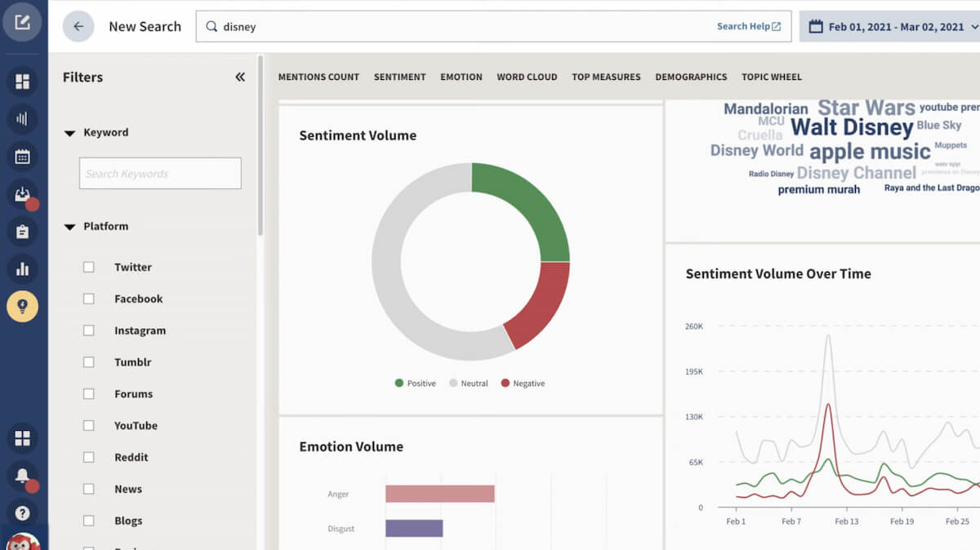Open the alerts icon with red badge

coord(22,194)
